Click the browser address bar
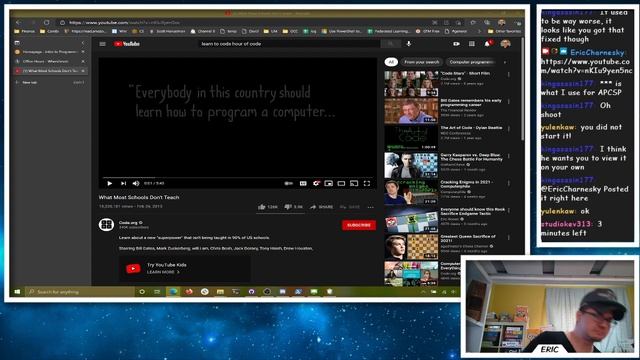Viewport: 640px width, 360px height. click(245, 22)
